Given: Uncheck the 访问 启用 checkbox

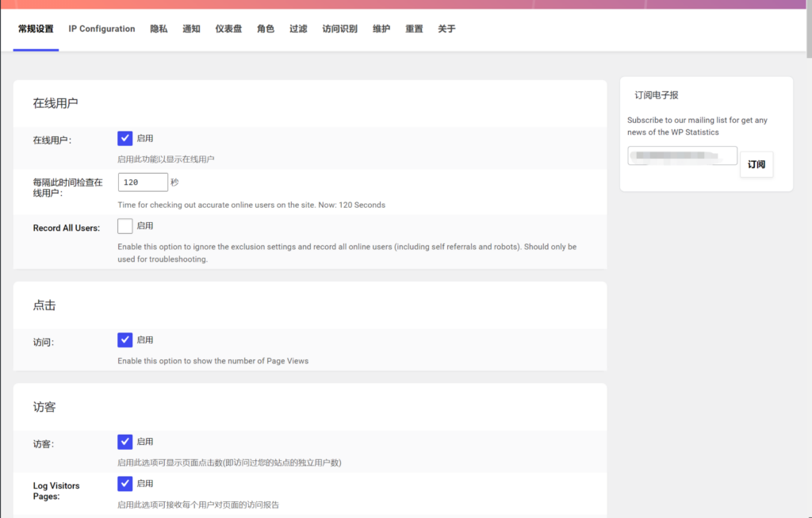Looking at the screenshot, I should (x=124, y=340).
